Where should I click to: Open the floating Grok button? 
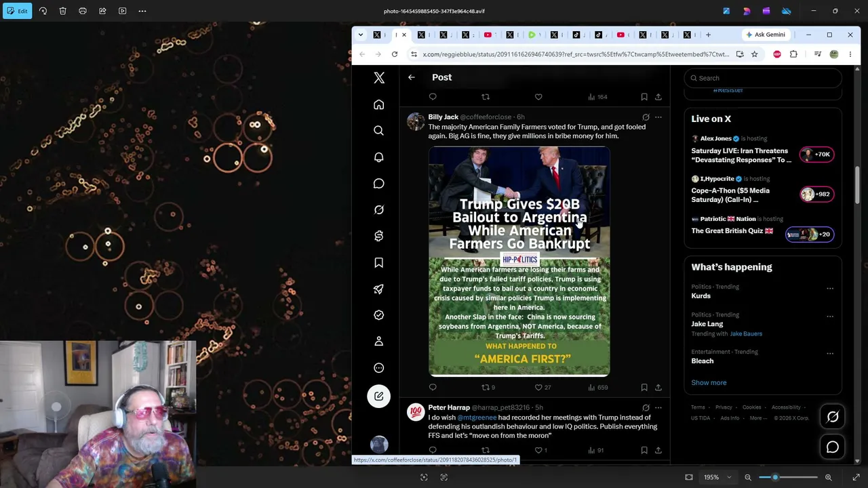tap(833, 418)
